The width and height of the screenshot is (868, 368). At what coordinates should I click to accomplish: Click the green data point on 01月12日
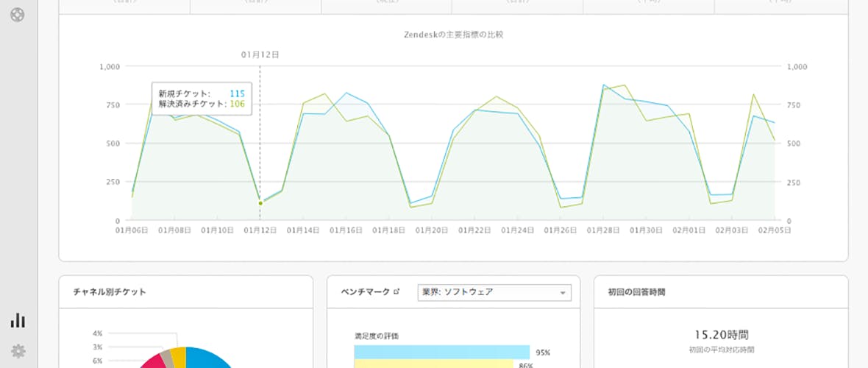pos(260,203)
